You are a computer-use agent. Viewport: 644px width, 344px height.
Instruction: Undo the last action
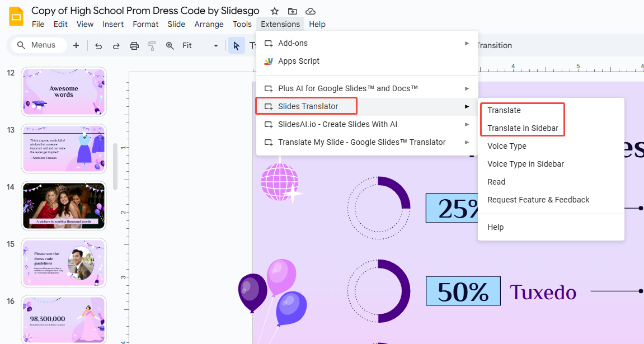coord(98,45)
